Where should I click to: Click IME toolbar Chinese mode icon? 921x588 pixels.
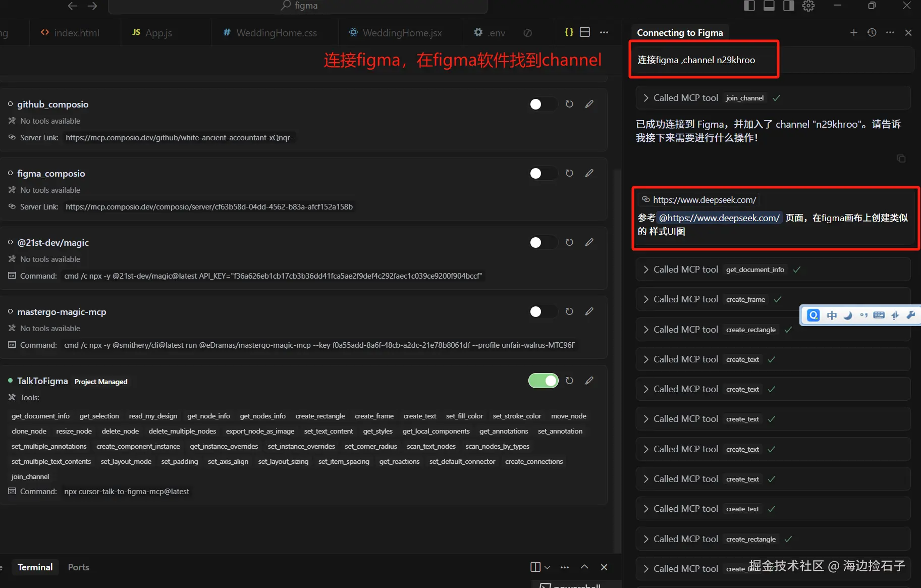[x=832, y=315]
